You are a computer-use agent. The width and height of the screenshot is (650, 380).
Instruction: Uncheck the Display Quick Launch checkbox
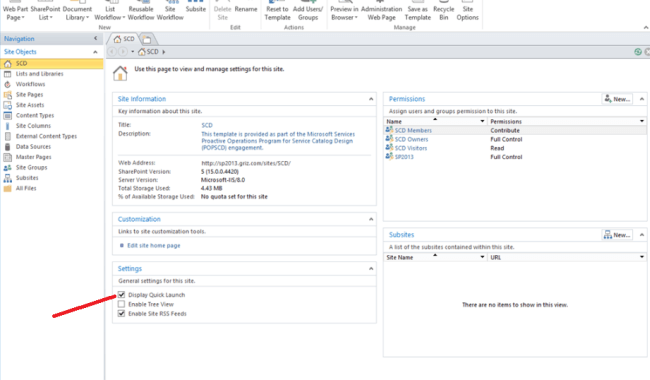pyautogui.click(x=121, y=295)
